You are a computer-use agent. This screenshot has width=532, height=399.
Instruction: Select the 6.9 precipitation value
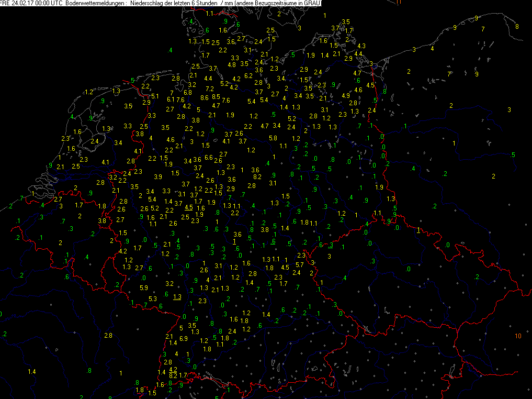183,339
